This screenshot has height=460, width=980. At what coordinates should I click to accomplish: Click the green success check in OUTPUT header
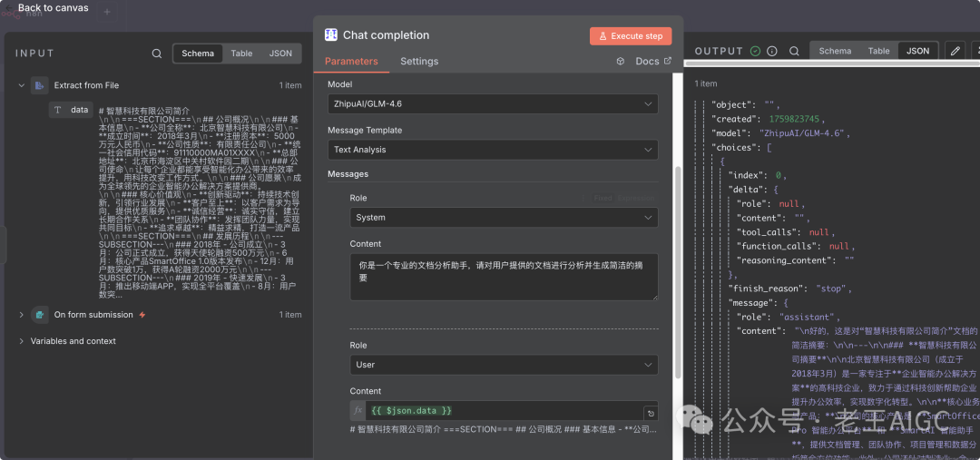(x=755, y=51)
